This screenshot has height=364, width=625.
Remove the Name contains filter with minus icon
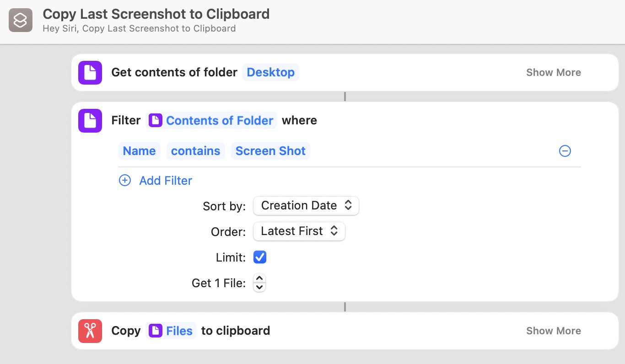565,151
